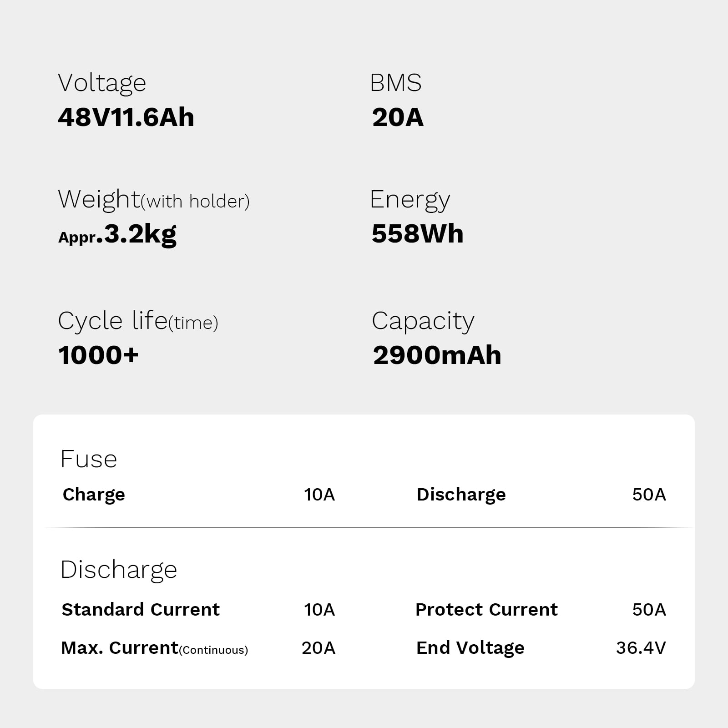Click the Capacity heading

[423, 322]
